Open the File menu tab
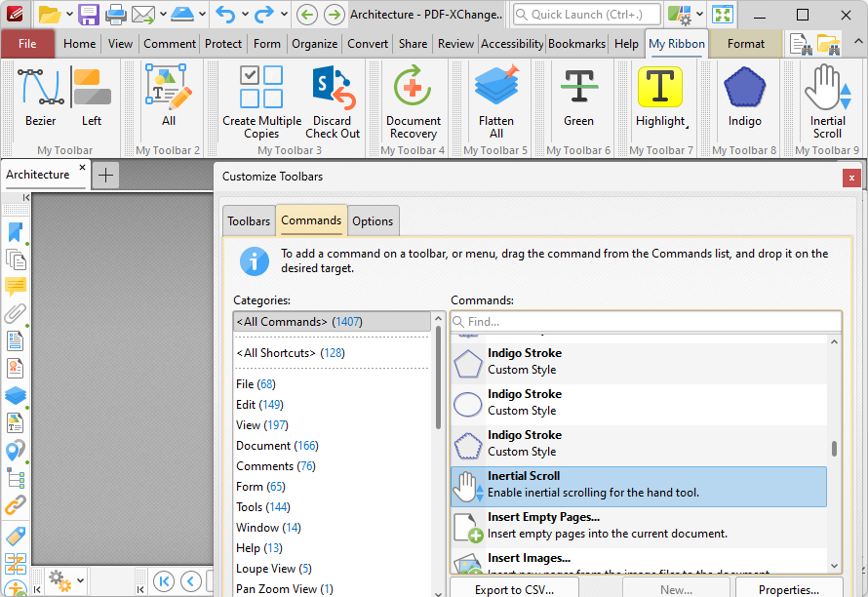This screenshot has width=868, height=597. pyautogui.click(x=27, y=44)
